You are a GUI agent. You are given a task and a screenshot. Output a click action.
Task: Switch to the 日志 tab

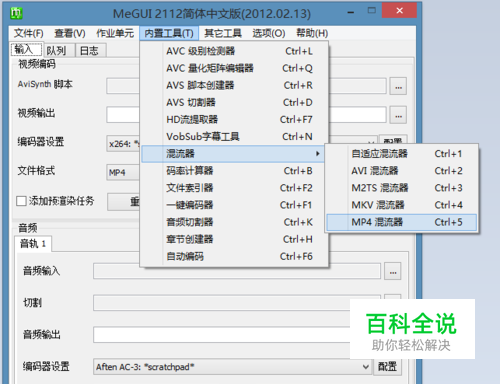tap(90, 51)
